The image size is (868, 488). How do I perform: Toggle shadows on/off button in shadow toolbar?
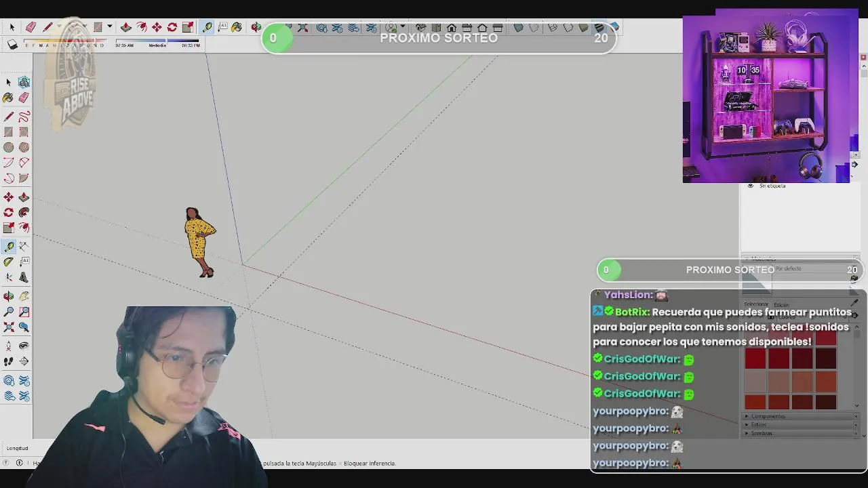click(12, 45)
